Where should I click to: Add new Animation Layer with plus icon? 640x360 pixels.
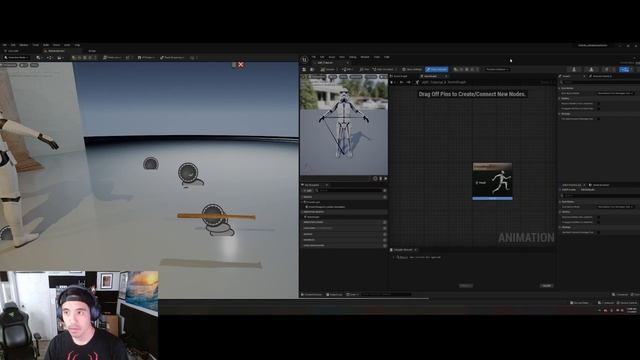point(384,222)
